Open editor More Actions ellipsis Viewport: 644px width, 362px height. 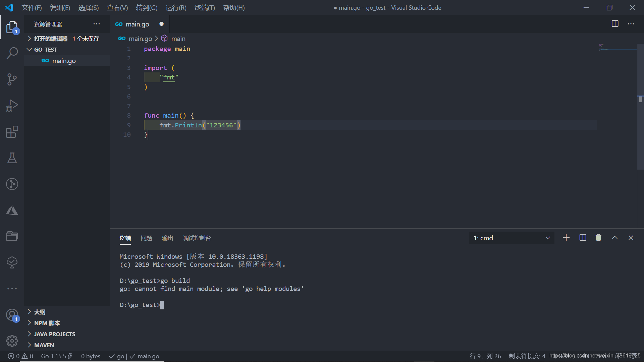pyautogui.click(x=631, y=24)
